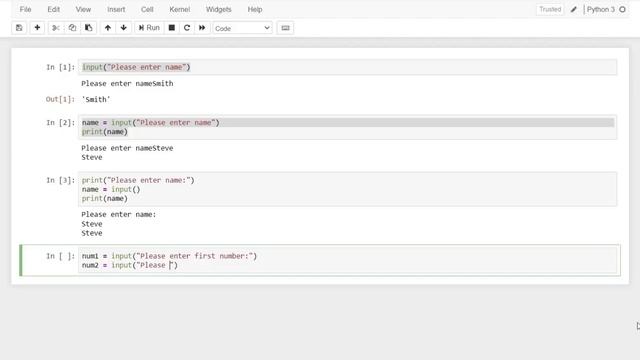Open the command palette keyboard icon
Viewport: 640px width, 360px height.
pyautogui.click(x=285, y=28)
